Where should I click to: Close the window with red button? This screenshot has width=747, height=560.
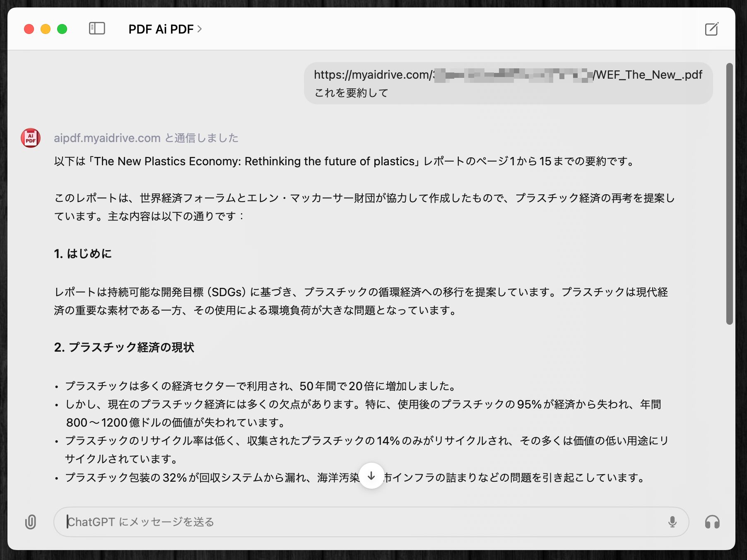click(29, 29)
